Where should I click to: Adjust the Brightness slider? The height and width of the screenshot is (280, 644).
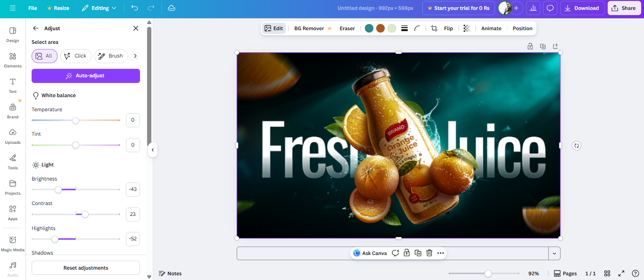tap(58, 189)
